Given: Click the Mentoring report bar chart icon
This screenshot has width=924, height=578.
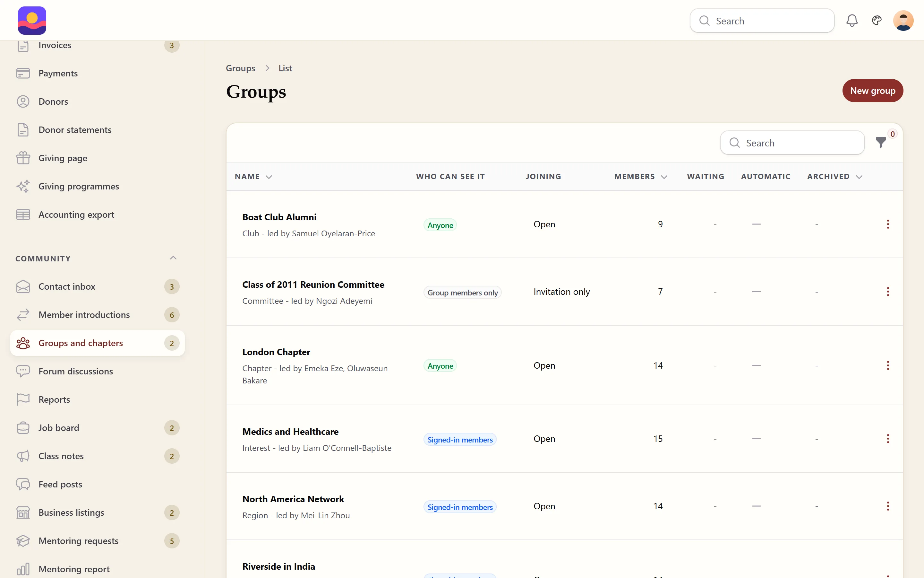Looking at the screenshot, I should click(x=23, y=569).
